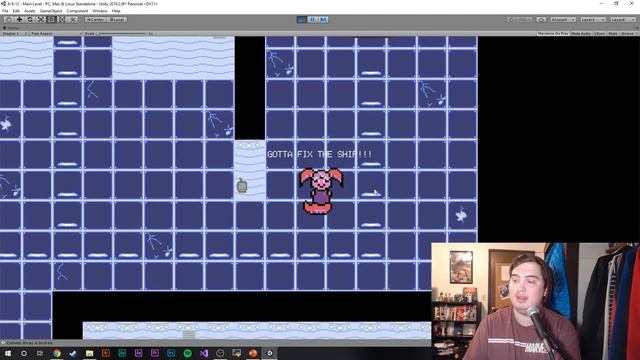Open Spotify from the taskbar
Image resolution: width=640 pixels, height=360 pixels.
click(x=187, y=353)
